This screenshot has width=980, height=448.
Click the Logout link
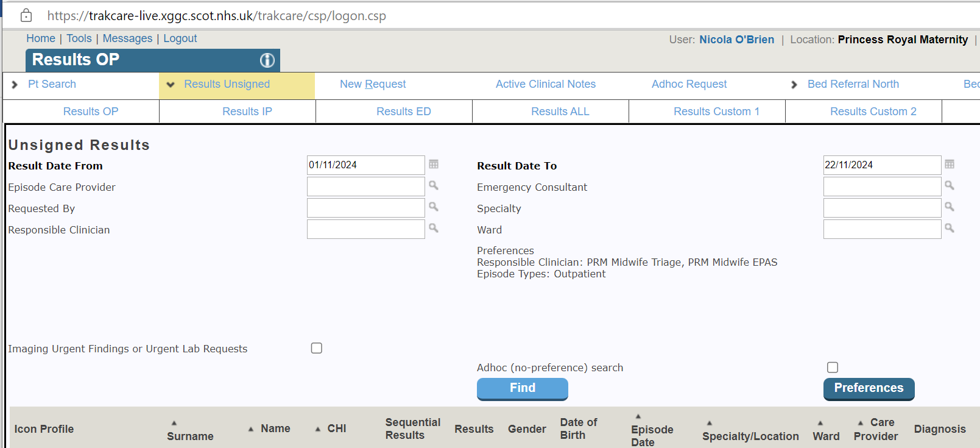pos(180,38)
